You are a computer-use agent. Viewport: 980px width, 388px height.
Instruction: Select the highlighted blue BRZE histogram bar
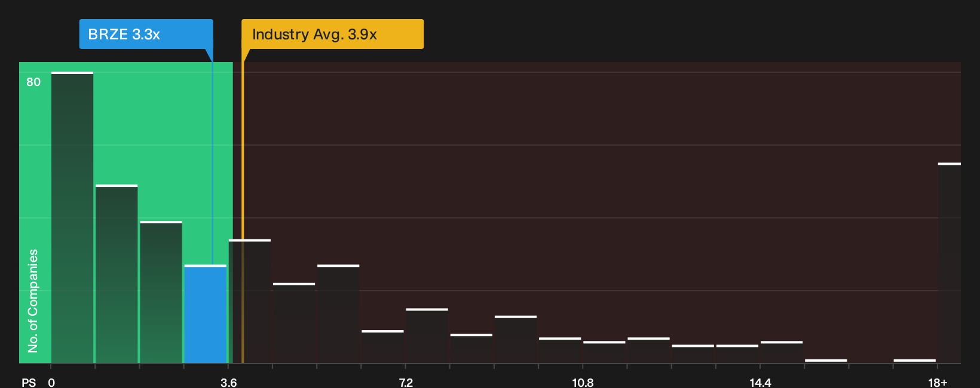click(205, 314)
